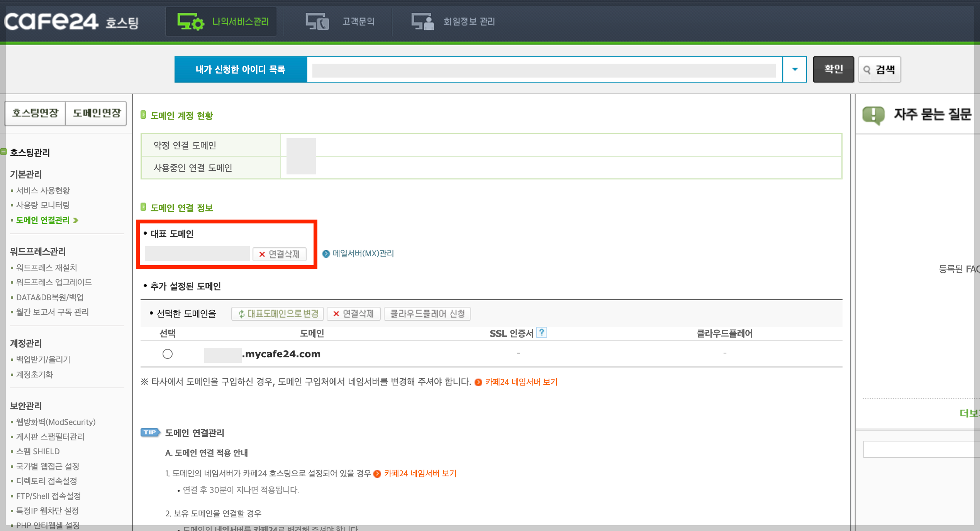Click the cafe24 호스팅 logo
The height and width of the screenshot is (531, 980).
click(71, 22)
